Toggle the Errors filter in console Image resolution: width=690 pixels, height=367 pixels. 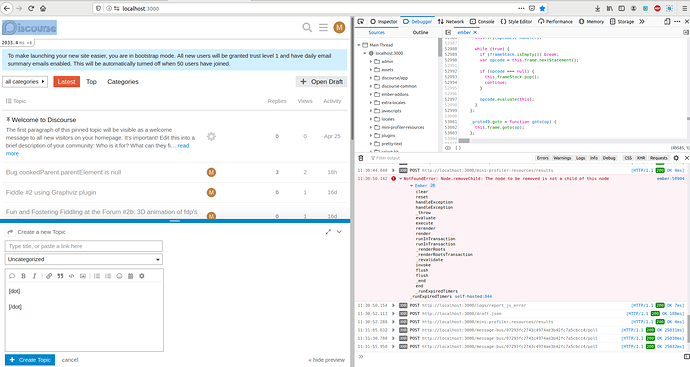tap(543, 158)
